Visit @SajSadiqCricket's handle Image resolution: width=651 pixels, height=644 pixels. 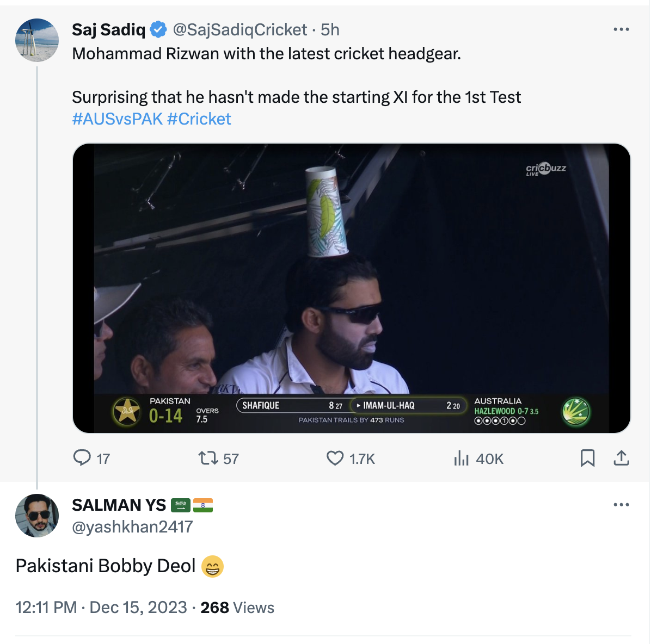coord(238,30)
